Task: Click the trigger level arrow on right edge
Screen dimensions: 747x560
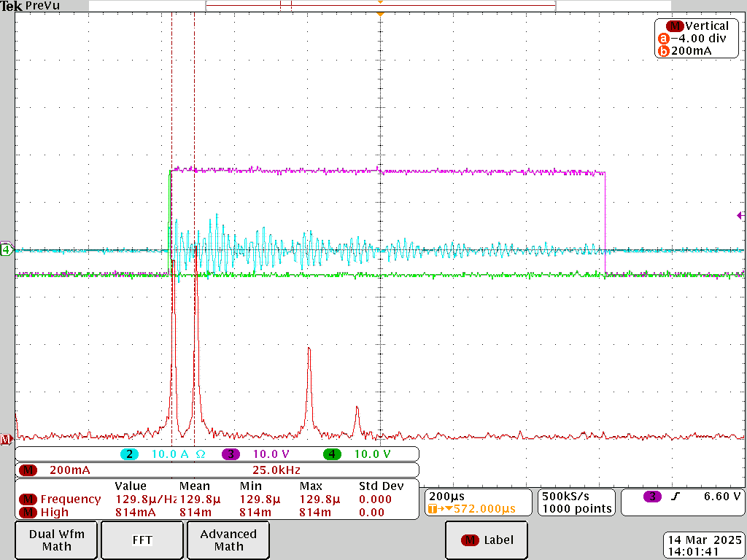Action: [740, 215]
